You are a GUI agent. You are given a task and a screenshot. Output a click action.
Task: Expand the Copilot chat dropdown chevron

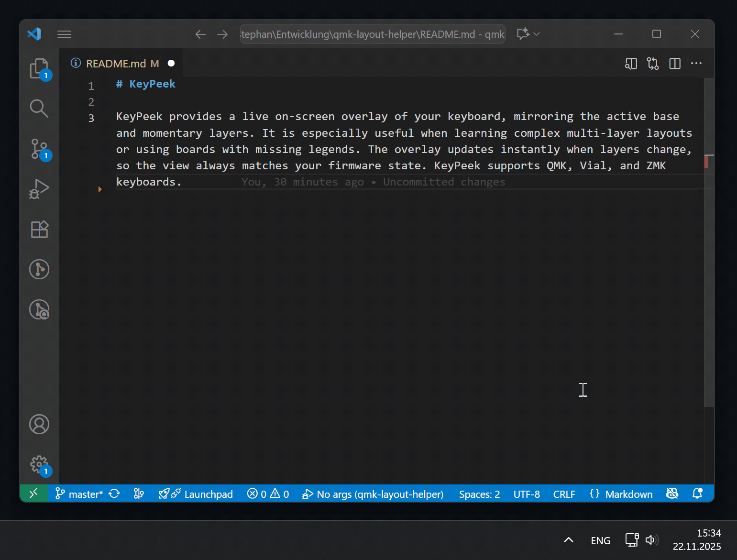click(537, 34)
